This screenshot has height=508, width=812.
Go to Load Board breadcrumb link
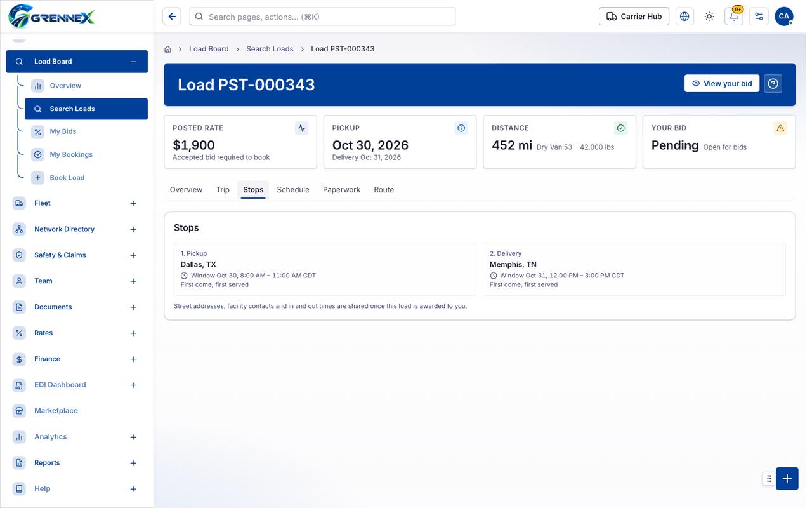209,49
